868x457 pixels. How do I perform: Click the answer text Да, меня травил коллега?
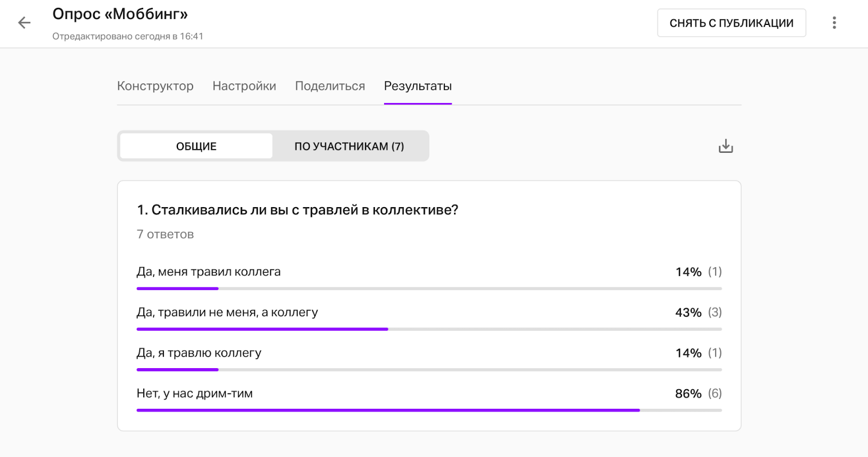pyautogui.click(x=208, y=272)
